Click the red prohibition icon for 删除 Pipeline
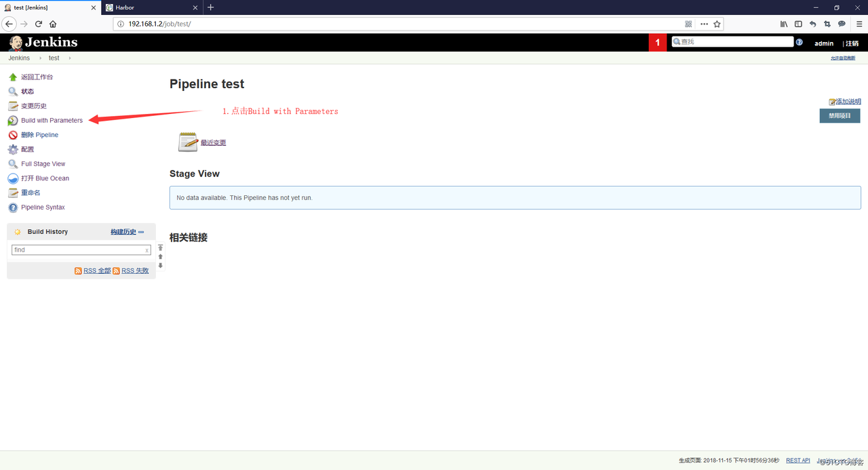 (x=13, y=135)
